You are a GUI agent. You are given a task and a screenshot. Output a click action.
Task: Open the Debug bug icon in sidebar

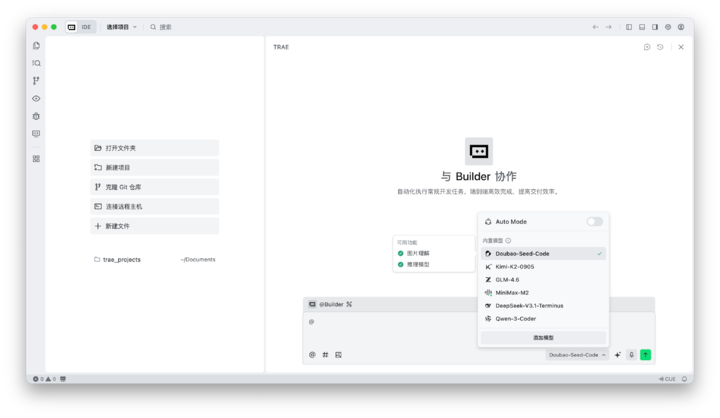36,116
